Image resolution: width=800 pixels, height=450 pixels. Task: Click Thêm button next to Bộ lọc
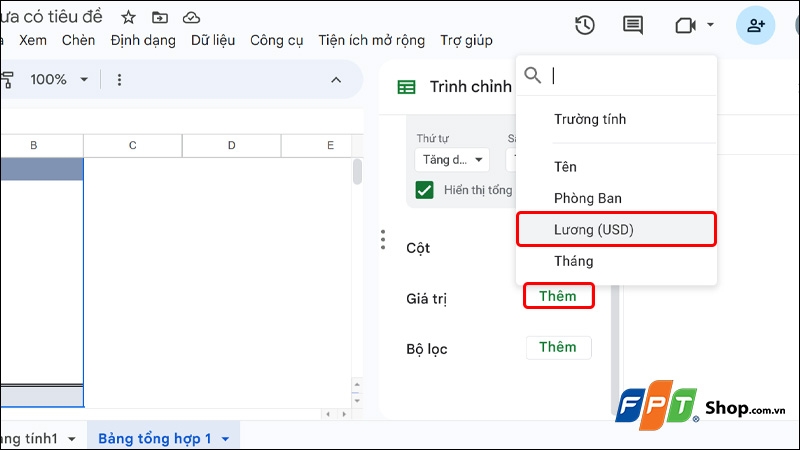tap(559, 347)
